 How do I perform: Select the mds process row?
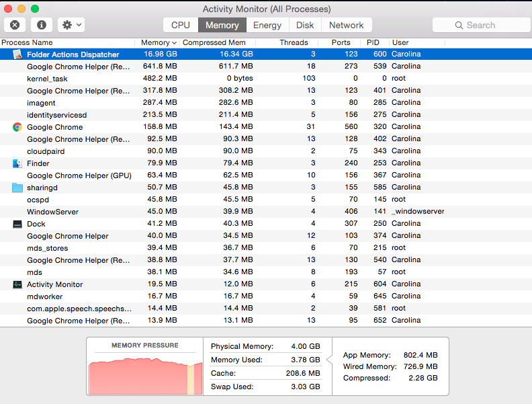point(266,272)
